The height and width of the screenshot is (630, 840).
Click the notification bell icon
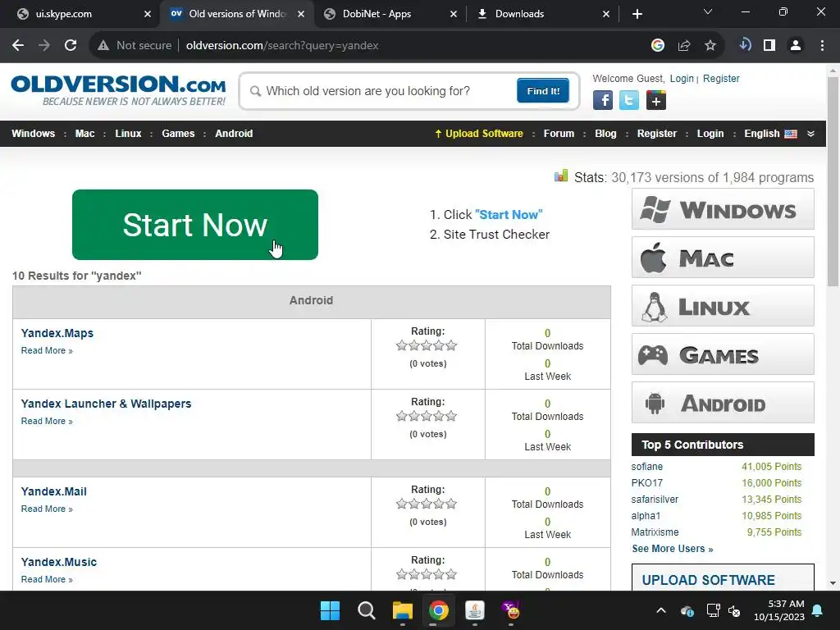[818, 610]
